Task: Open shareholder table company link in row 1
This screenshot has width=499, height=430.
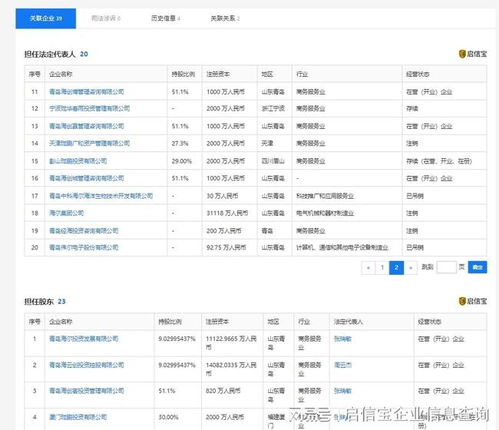Action: pyautogui.click(x=84, y=339)
